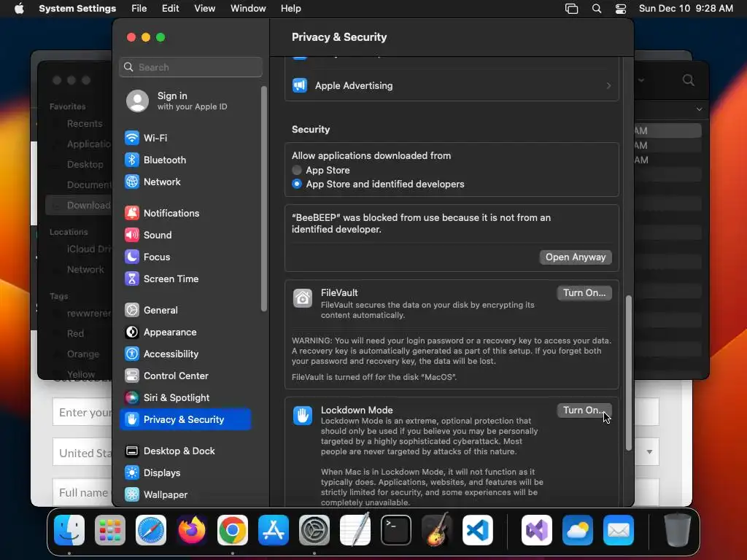Open Control Center from menu bar
The image size is (747, 560).
(x=620, y=9)
